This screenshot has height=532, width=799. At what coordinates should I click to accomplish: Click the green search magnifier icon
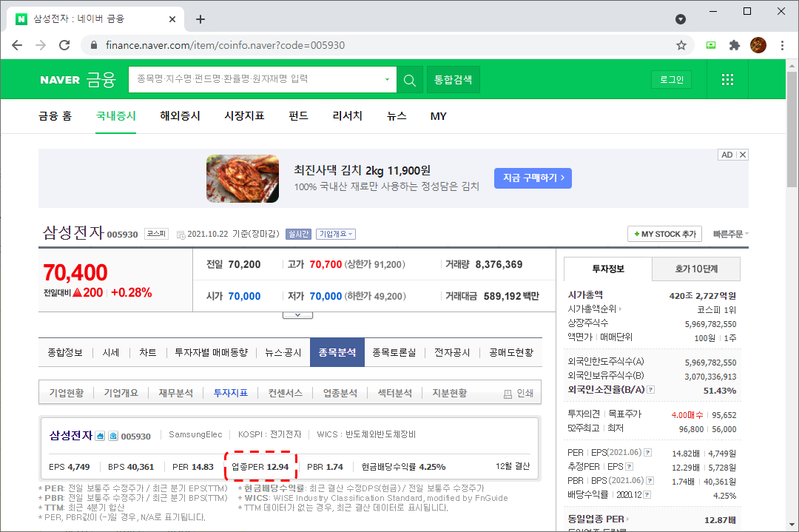pos(410,80)
